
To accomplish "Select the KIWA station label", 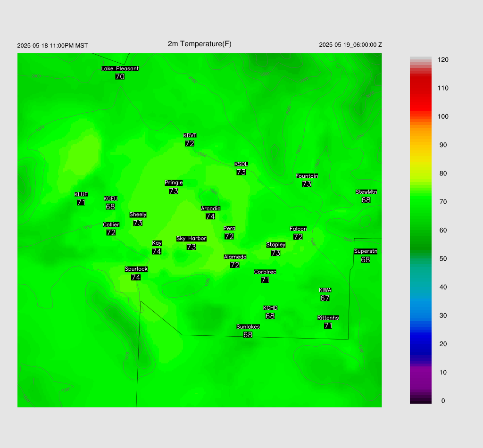I will (325, 290).
